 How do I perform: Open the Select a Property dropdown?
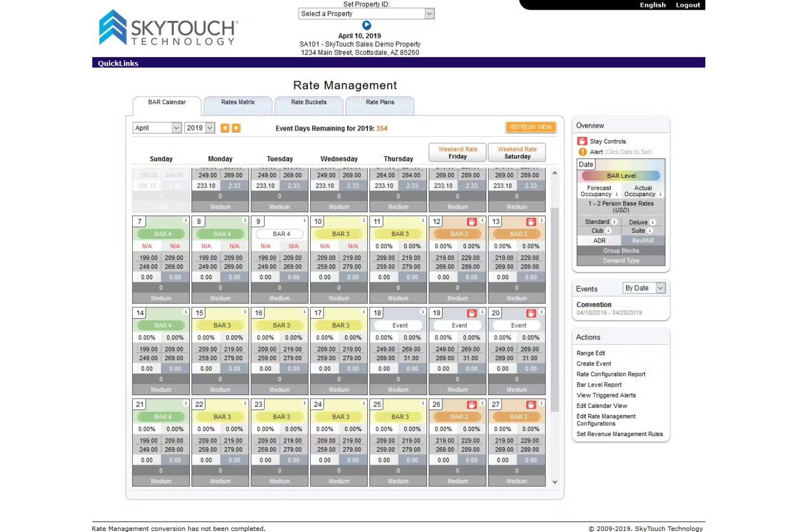(x=367, y=13)
